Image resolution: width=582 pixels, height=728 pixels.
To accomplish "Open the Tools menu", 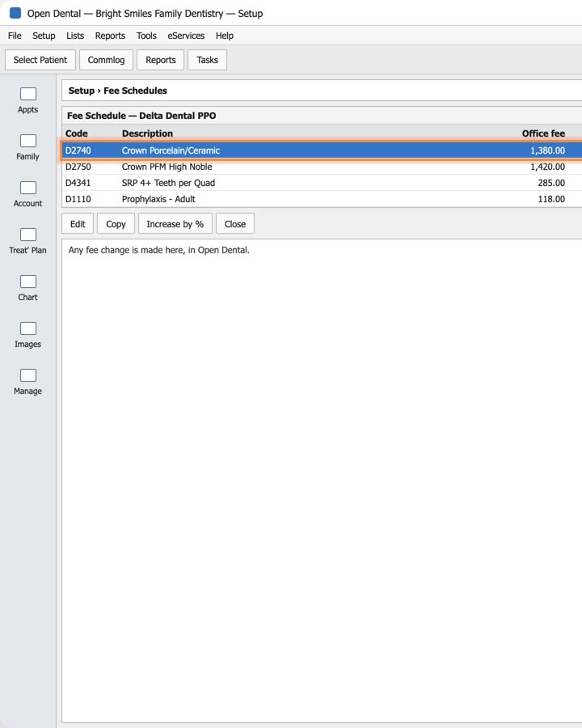I will tap(146, 36).
